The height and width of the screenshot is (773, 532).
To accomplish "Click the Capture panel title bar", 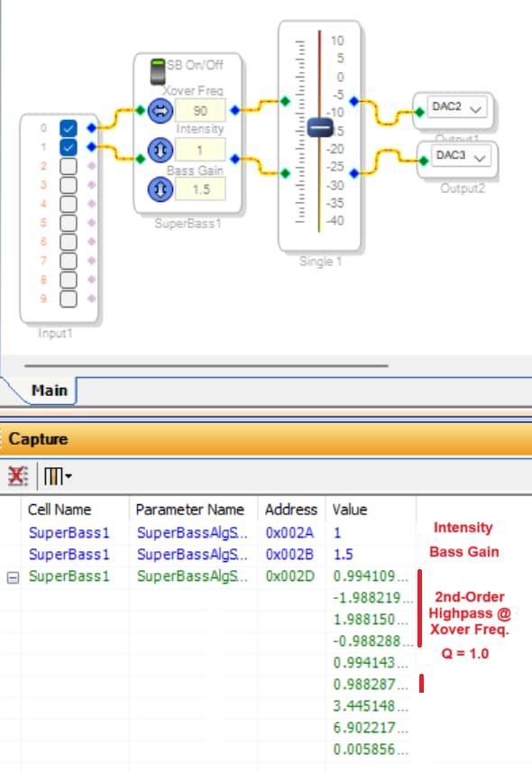I will tap(266, 438).
